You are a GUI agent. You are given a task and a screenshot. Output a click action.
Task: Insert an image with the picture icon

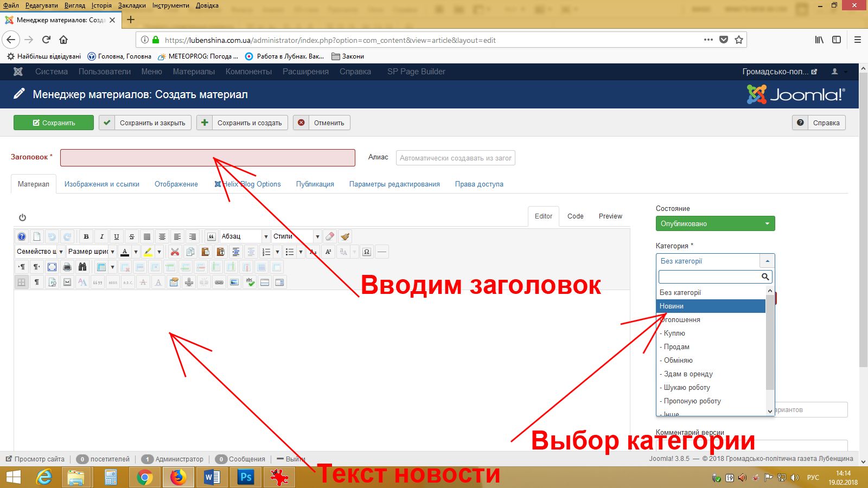[234, 282]
